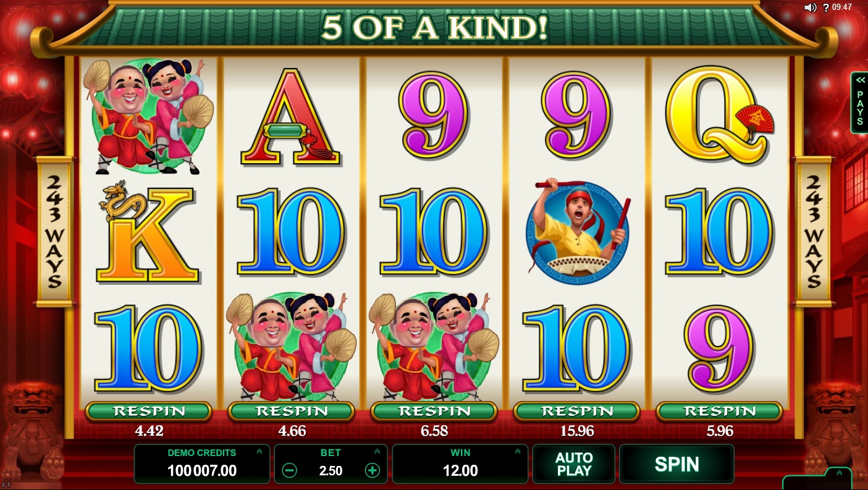Respin the first reel for 4.42

pyautogui.click(x=149, y=411)
